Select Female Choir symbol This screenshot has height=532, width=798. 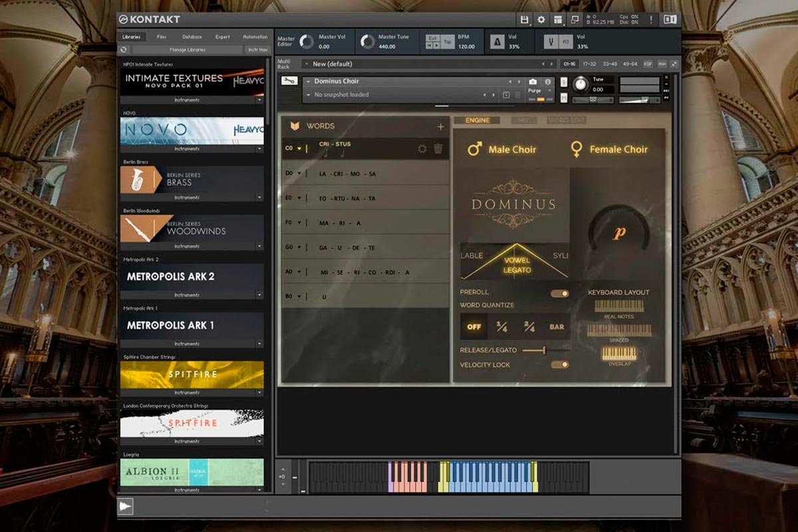[x=577, y=150]
